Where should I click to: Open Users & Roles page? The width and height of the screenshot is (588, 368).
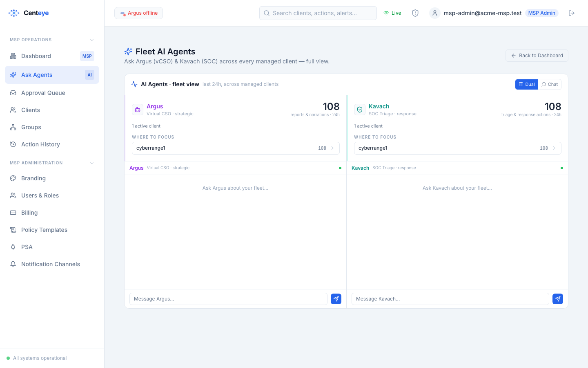click(52, 195)
